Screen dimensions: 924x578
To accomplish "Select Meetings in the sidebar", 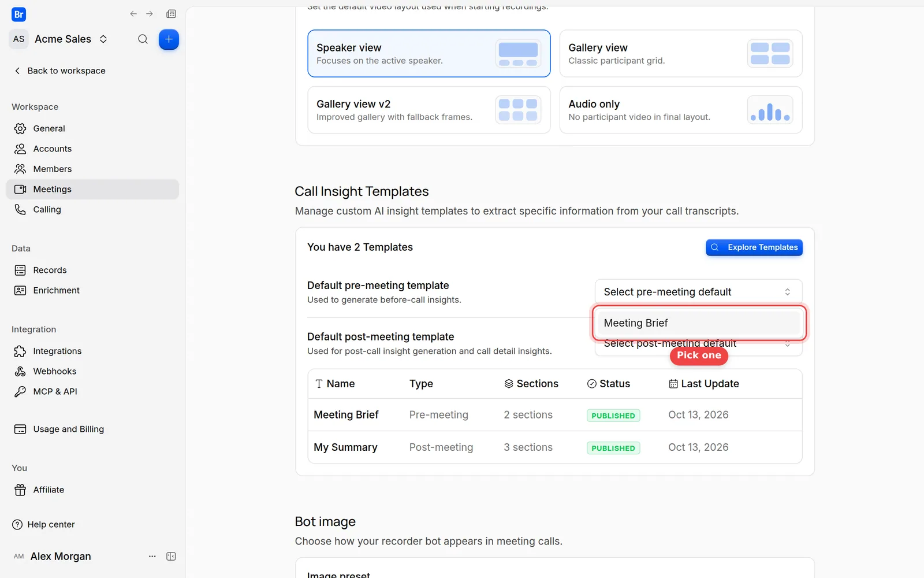I will click(92, 189).
